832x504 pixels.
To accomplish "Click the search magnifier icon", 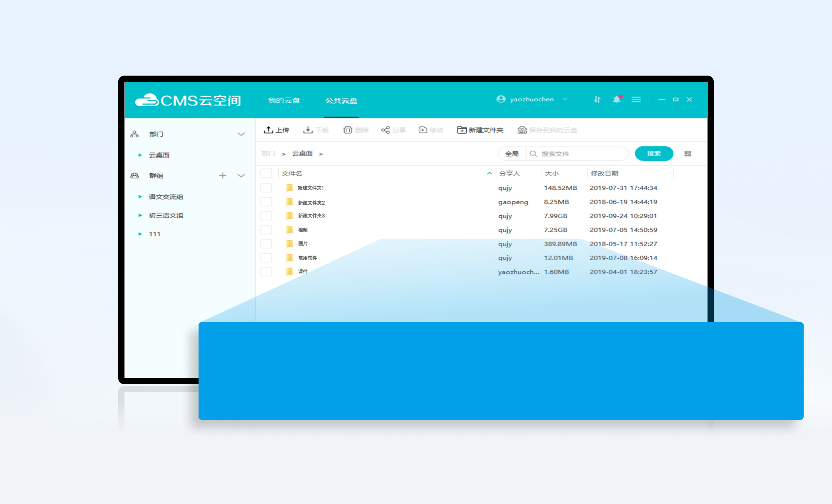I will point(533,154).
